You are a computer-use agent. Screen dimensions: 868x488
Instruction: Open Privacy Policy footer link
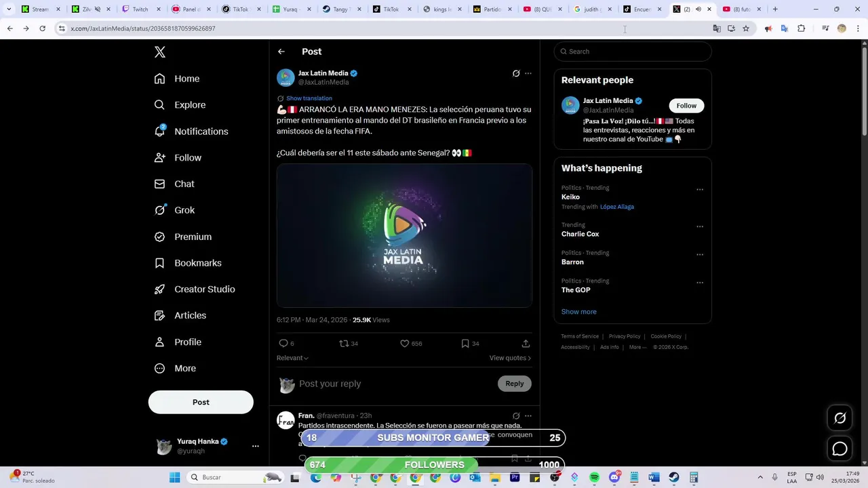625,336
